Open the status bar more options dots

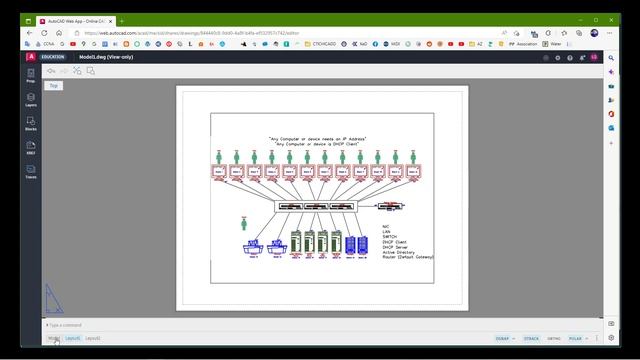tap(597, 338)
